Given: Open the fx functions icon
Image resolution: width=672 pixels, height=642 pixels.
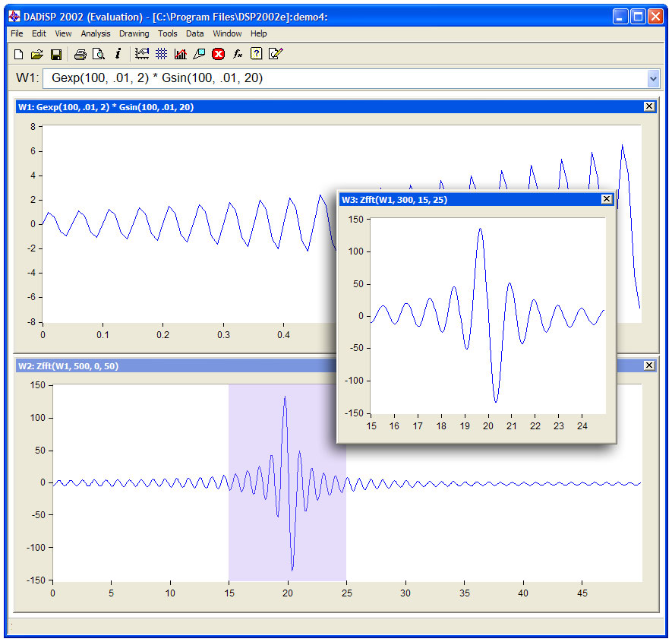Looking at the screenshot, I should (238, 54).
